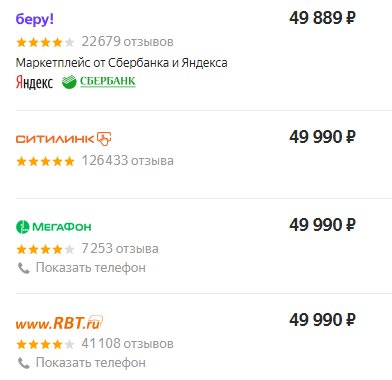Open the www.RBT.ru store logo
This screenshot has width=392, height=380.
pyautogui.click(x=59, y=323)
